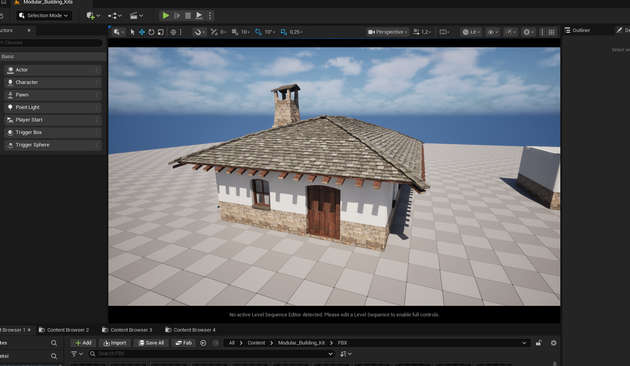The width and height of the screenshot is (630, 366).
Task: Open the Show flags eye menu
Action: click(492, 32)
